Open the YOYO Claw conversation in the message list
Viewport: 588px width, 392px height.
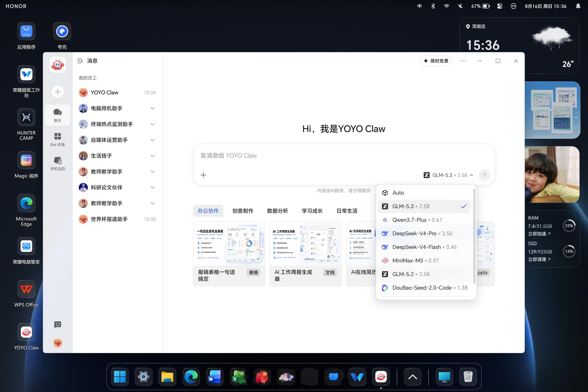117,93
